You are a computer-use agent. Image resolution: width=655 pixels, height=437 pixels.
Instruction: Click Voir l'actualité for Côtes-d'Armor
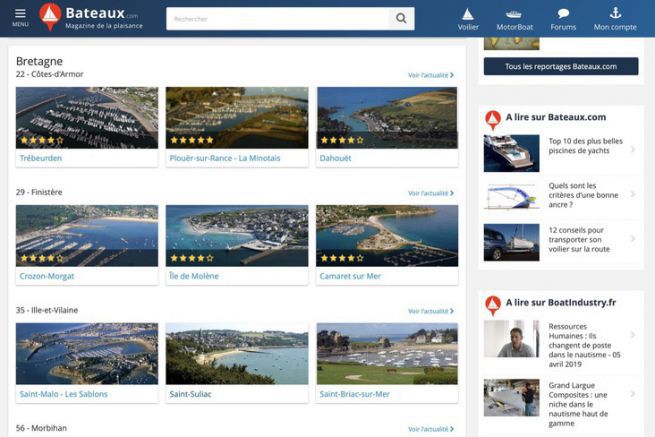(431, 75)
